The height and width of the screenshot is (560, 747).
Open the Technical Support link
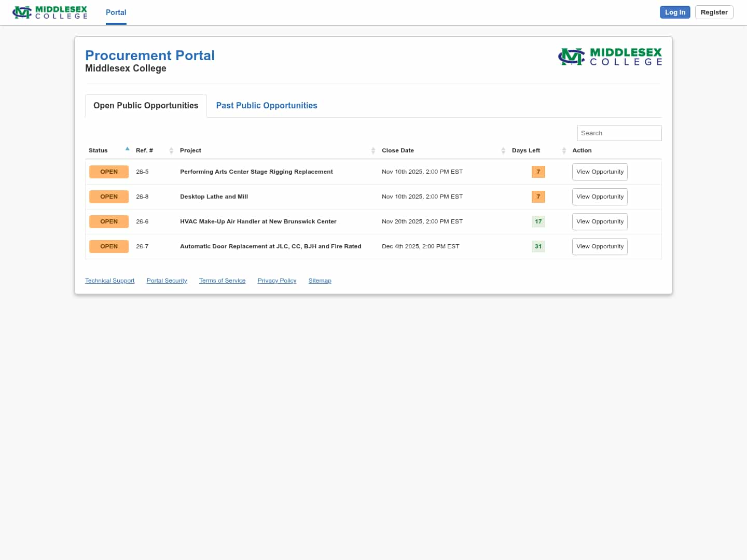[x=109, y=281]
